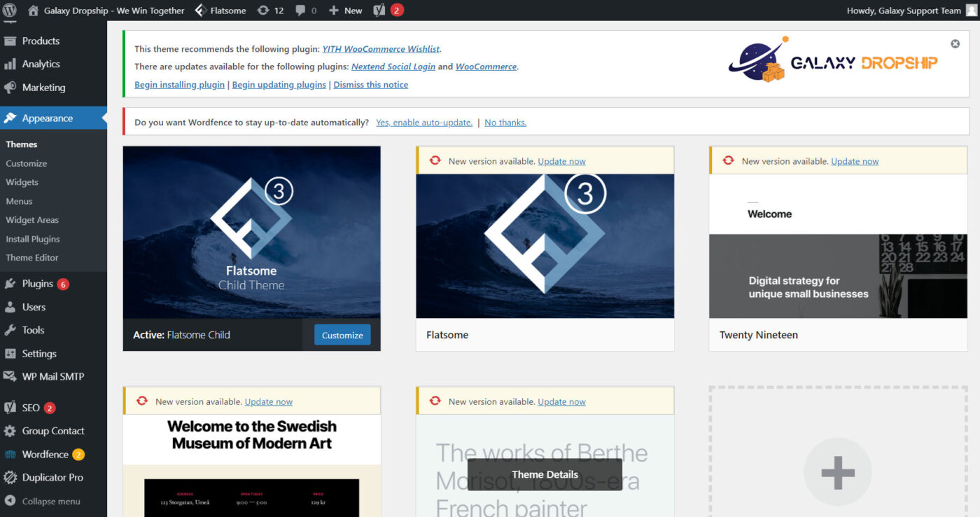Click Update now for Twenty Nineteen

tap(855, 161)
